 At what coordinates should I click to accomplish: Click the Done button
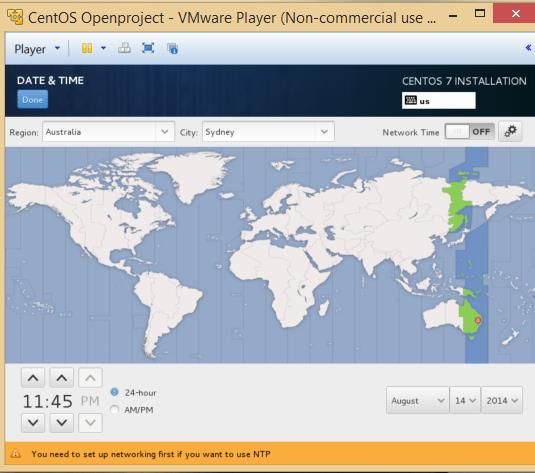click(x=32, y=100)
